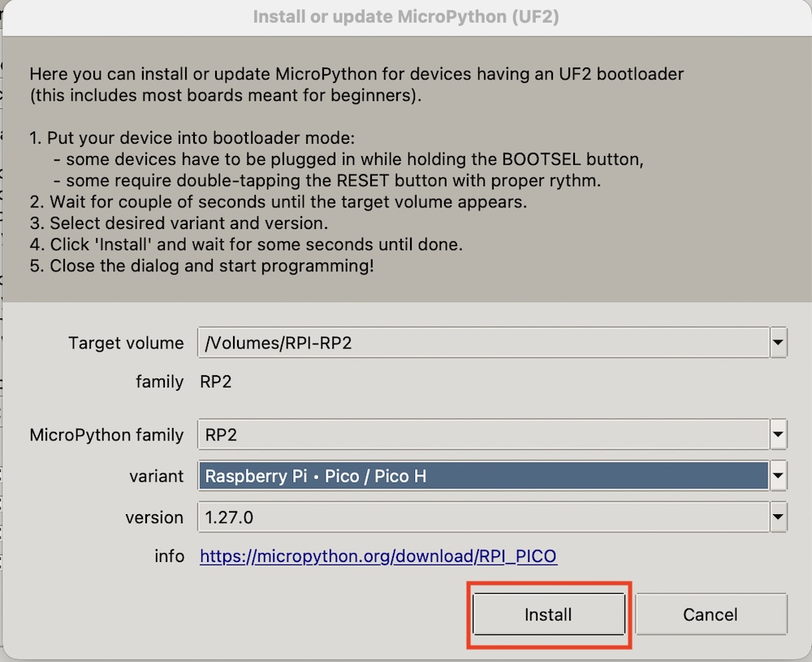
Task: Click the MicroPython family field showing RP2
Action: click(483, 435)
